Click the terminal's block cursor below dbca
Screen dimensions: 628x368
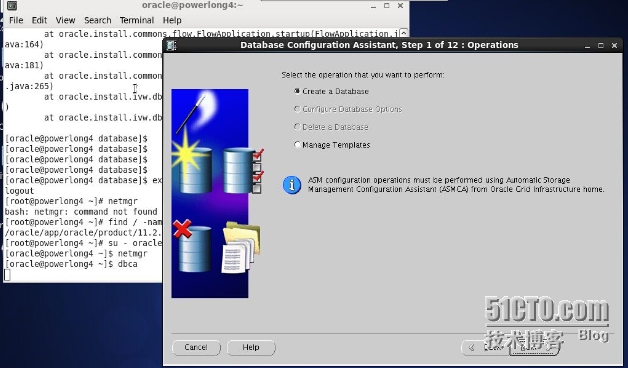[x=8, y=275]
